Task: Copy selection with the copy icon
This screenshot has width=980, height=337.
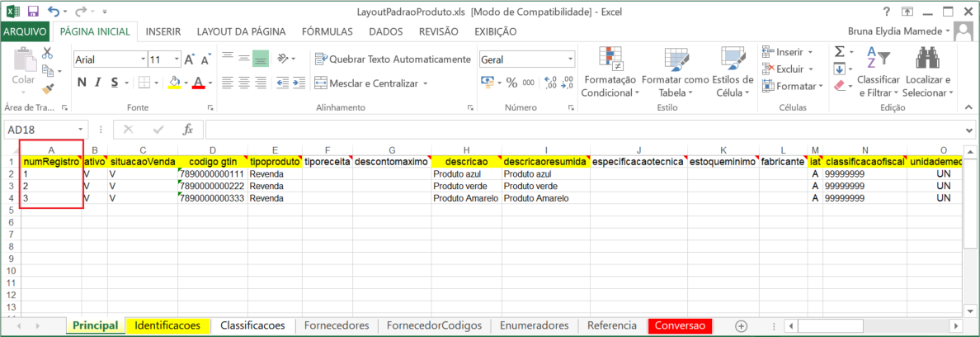Action: tap(48, 71)
